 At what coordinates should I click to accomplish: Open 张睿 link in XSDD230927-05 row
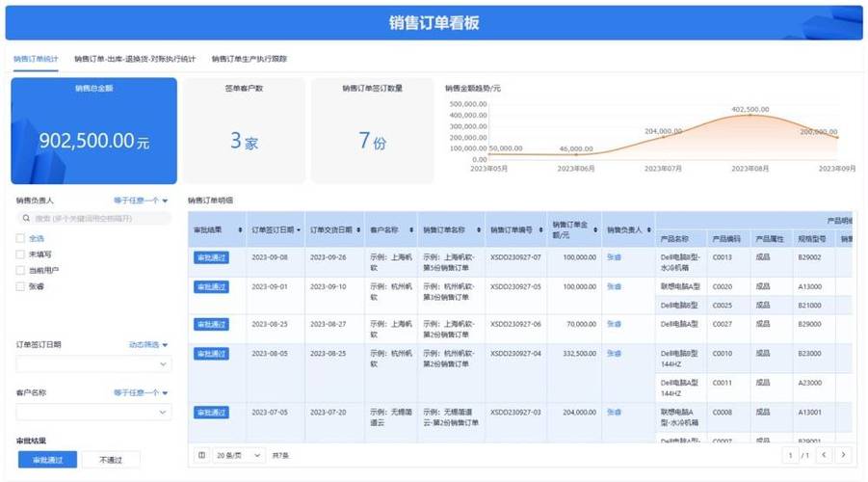(x=614, y=287)
